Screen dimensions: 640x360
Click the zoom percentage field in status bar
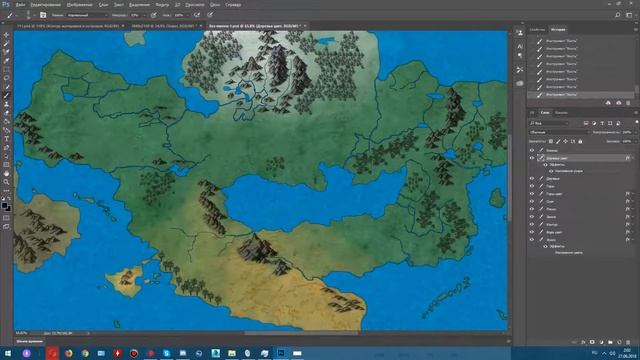click(21, 333)
